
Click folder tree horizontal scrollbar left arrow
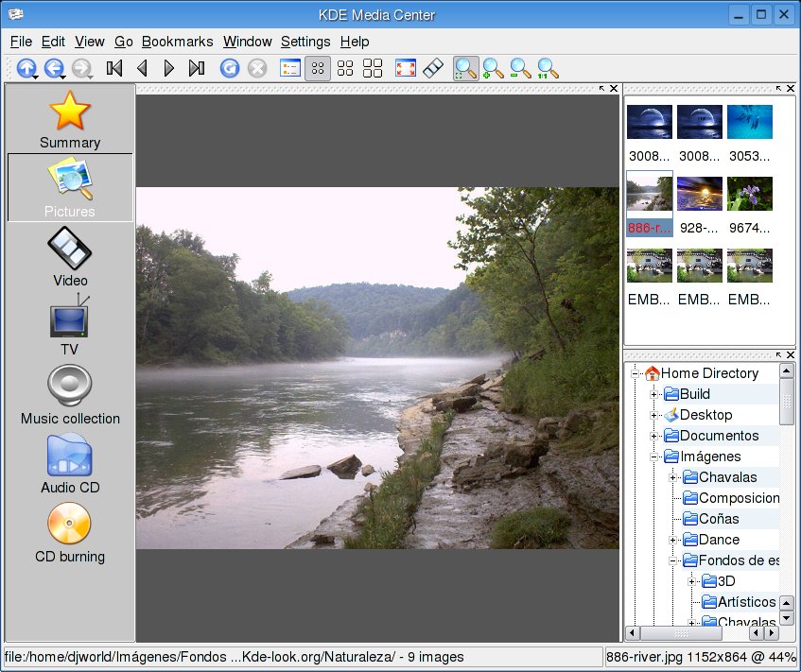(633, 633)
